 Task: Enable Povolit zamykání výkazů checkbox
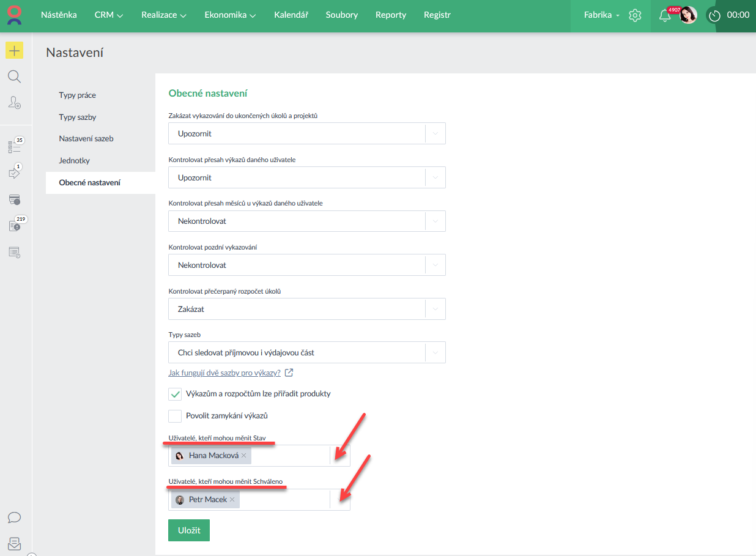click(x=175, y=416)
